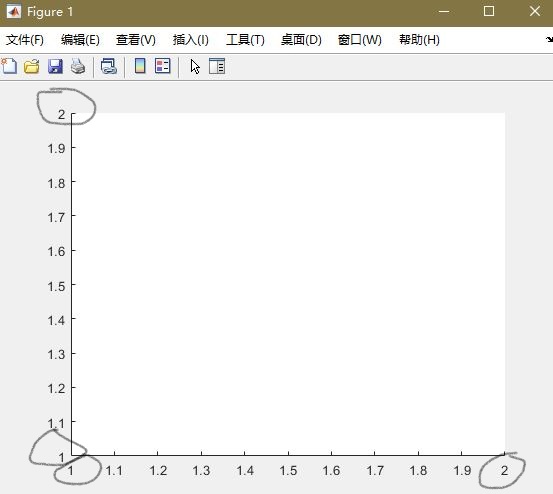
Task: Click the New Figure toolbar icon
Action: click(9, 66)
